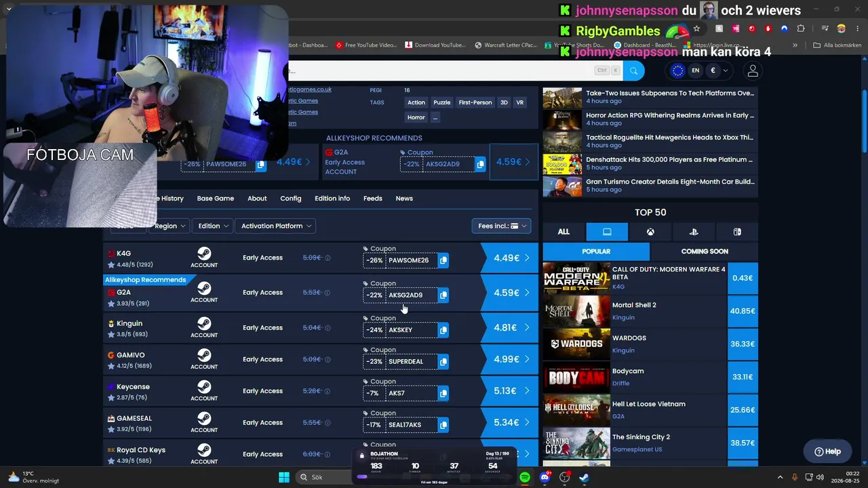Expand the Edition filter dropdown

[213, 226]
